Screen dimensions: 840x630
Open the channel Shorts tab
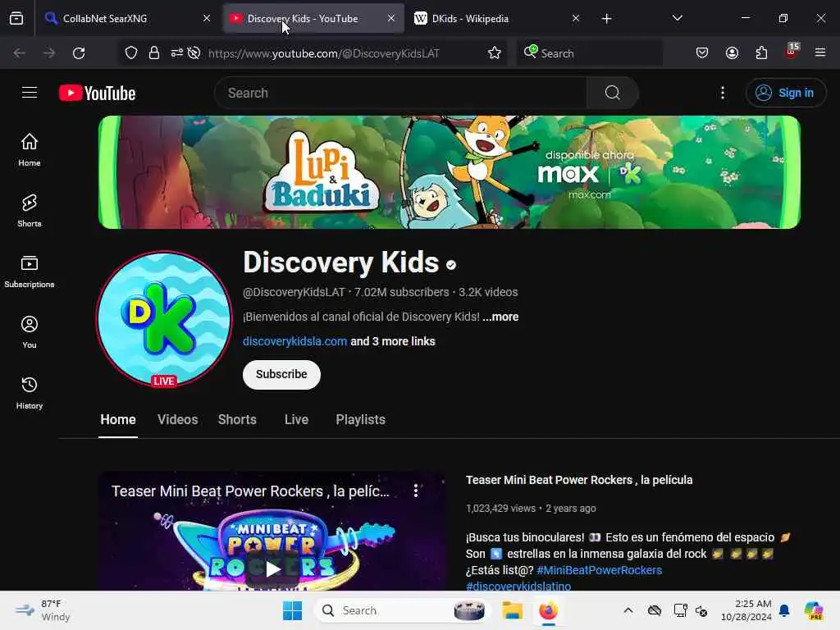click(237, 419)
